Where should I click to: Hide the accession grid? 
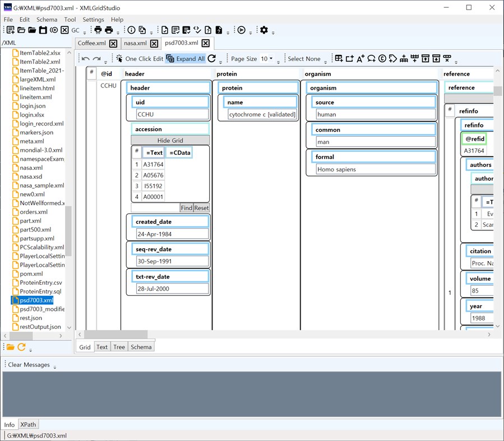[x=170, y=141]
